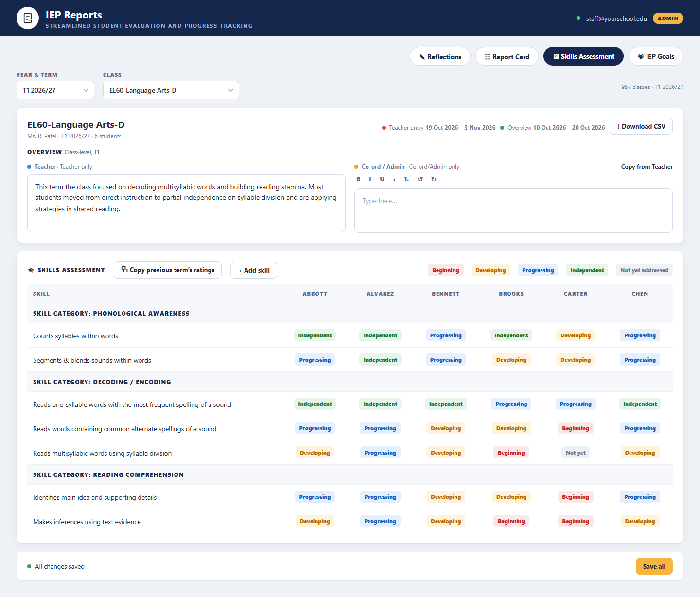
Task: Click the redo icon in editor toolbar
Action: [x=434, y=179]
